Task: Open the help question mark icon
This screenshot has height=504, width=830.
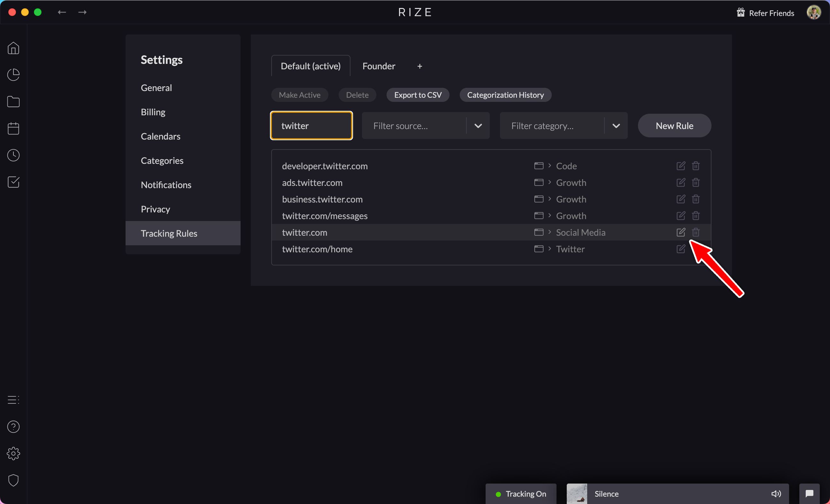Action: [13, 427]
